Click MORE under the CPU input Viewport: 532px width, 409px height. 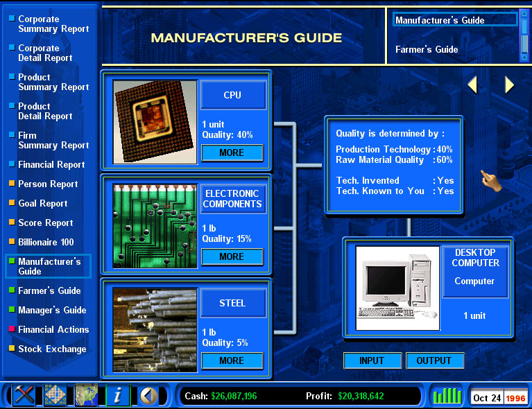[x=232, y=153]
